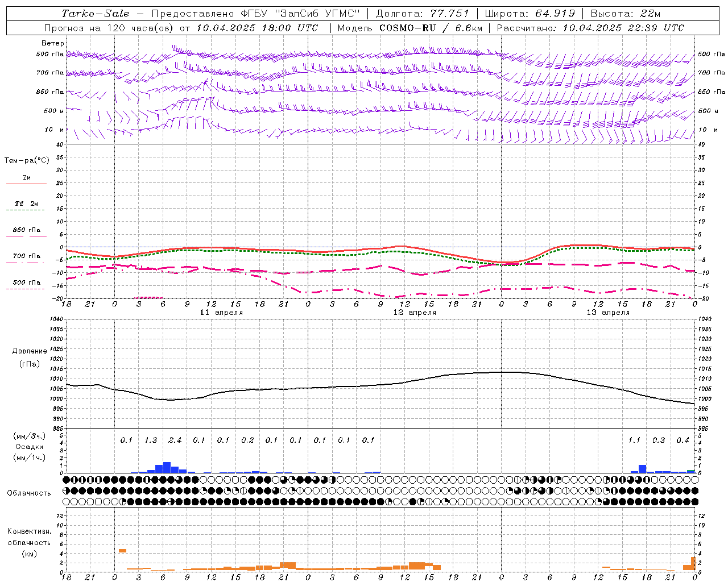
Task: Click the '0.2' three-hour precipitation value
Action: coord(247,440)
